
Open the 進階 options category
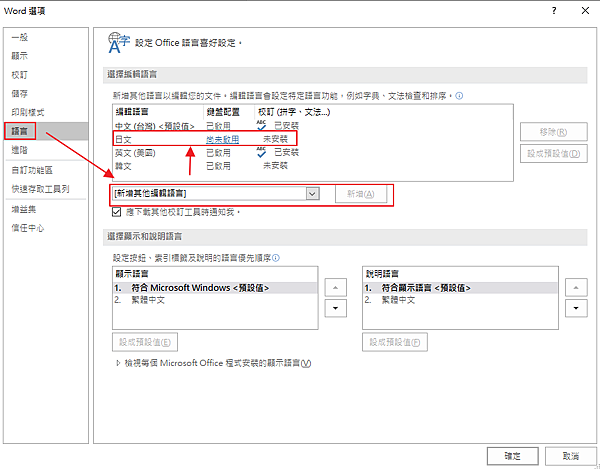(x=20, y=150)
